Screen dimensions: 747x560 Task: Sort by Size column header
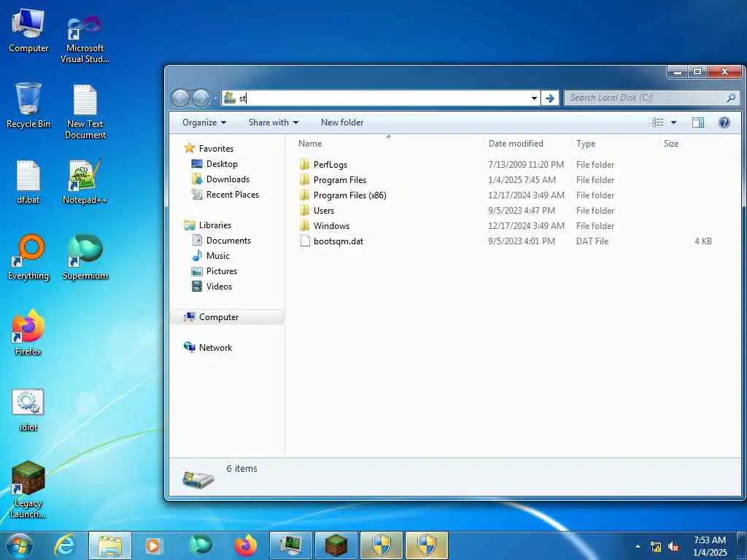click(688, 144)
